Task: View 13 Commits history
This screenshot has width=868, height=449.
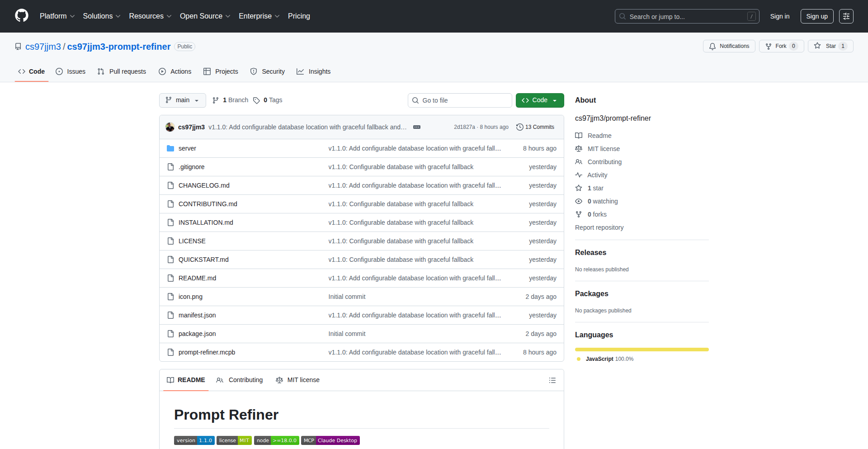Action: click(x=535, y=127)
